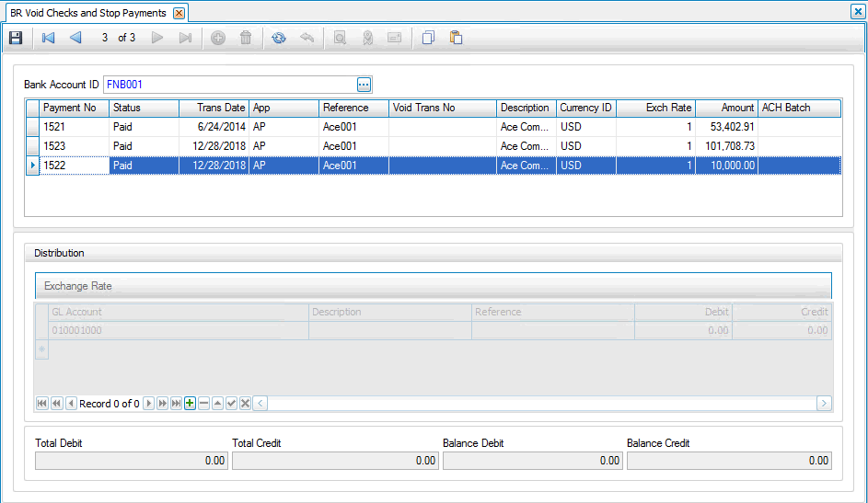Open Bank Account ID lookup ellipsis button

(x=364, y=85)
